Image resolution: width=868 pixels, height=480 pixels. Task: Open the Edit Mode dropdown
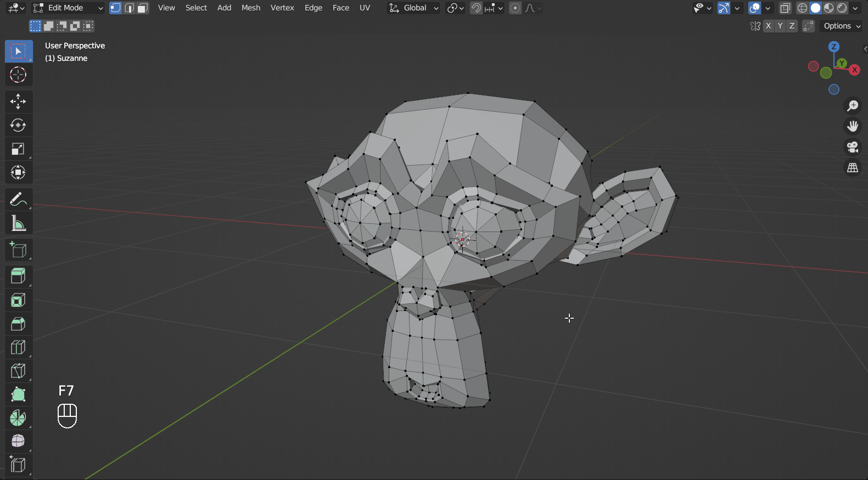pos(68,8)
